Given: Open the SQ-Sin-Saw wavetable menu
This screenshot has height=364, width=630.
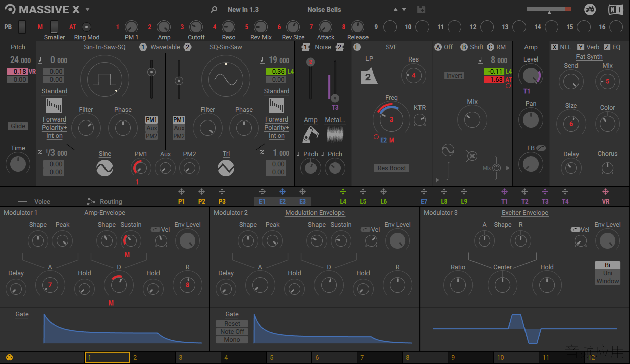Looking at the screenshot, I should [x=226, y=47].
